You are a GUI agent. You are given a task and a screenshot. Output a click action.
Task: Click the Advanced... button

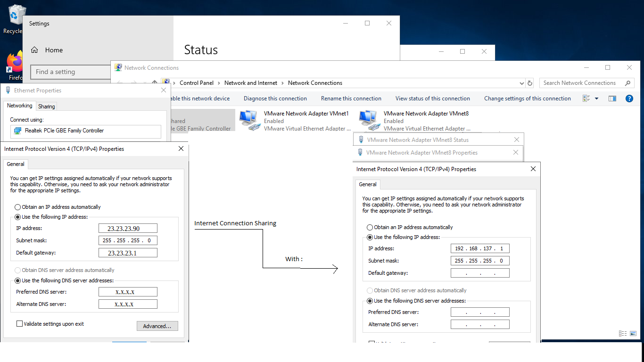point(157,326)
